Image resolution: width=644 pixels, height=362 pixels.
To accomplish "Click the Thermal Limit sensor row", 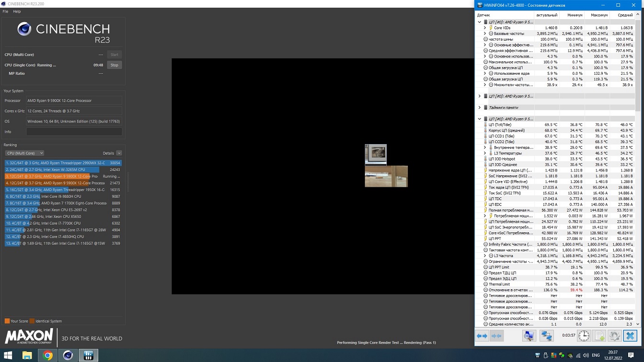I will tap(555, 284).
